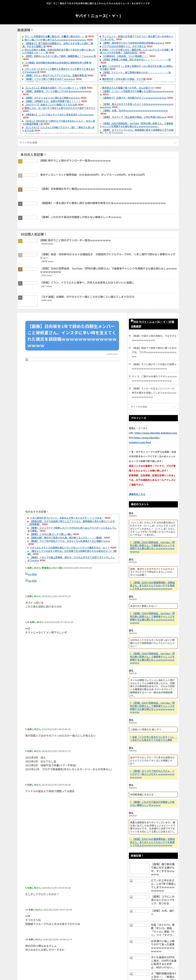Open new article お茶漬けに塩こぶ振りかけて
This screenshot has height=980, width=196.
(x=163, y=946)
